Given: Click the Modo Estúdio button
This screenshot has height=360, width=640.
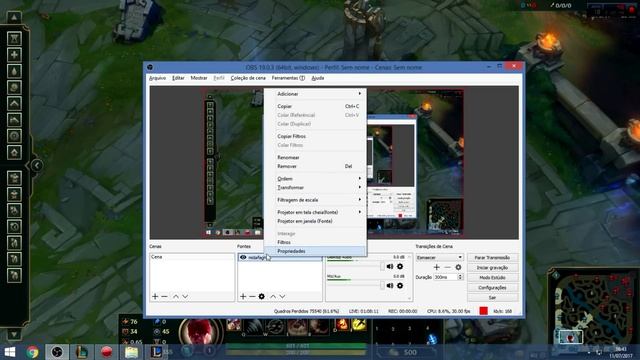Looking at the screenshot, I should point(492,278).
